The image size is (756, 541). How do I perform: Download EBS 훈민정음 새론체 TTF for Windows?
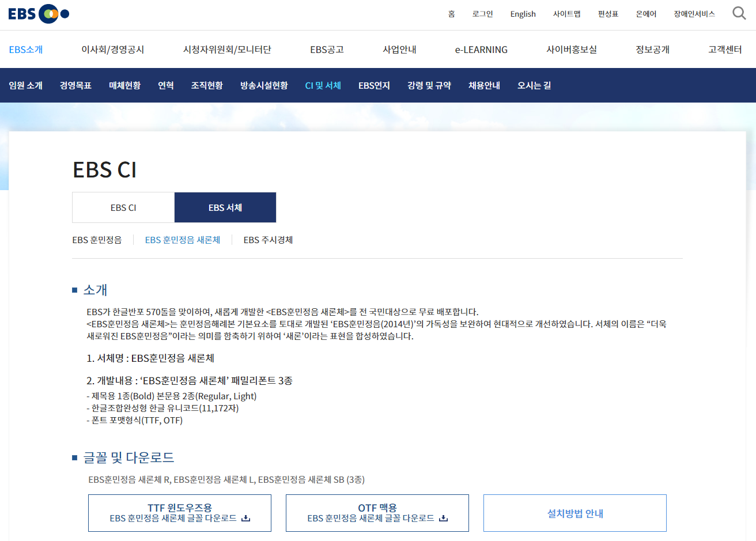179,513
